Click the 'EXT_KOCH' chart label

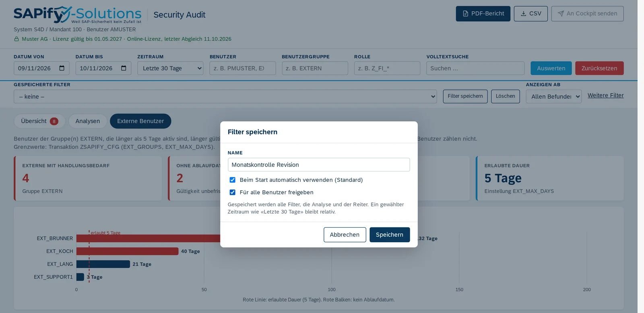click(x=60, y=251)
